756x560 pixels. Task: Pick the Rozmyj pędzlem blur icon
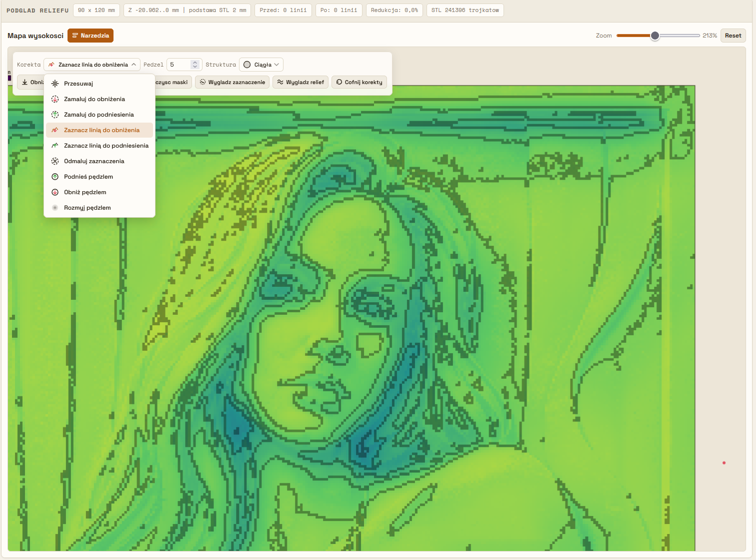coord(55,208)
